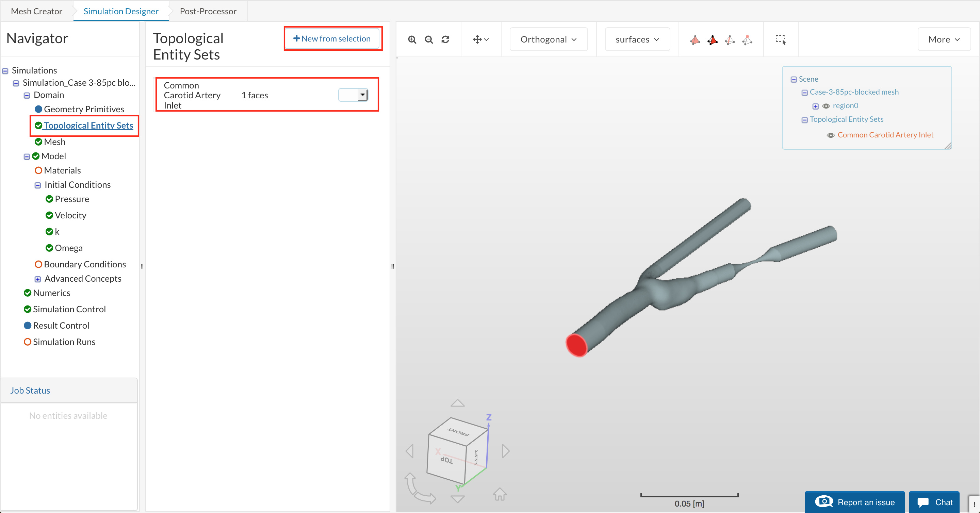Activate the box selection tool icon
The height and width of the screenshot is (513, 980).
[x=780, y=39]
